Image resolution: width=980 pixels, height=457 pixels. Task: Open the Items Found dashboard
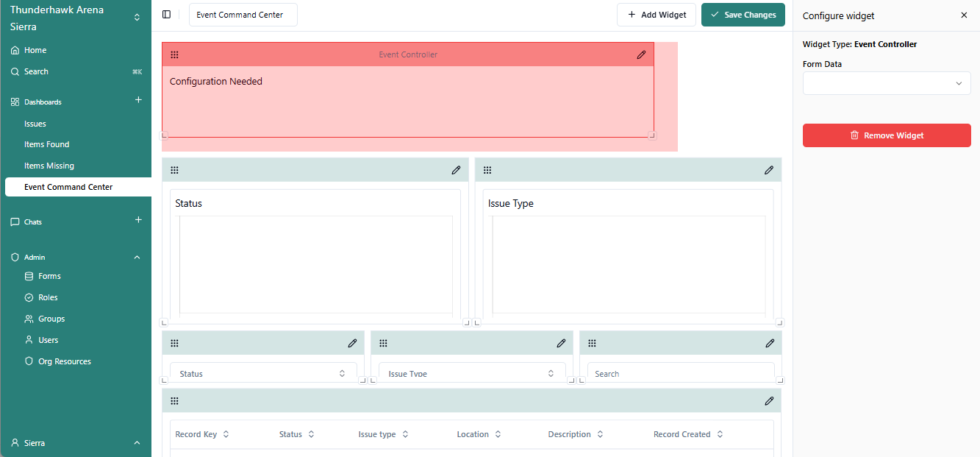pos(47,145)
